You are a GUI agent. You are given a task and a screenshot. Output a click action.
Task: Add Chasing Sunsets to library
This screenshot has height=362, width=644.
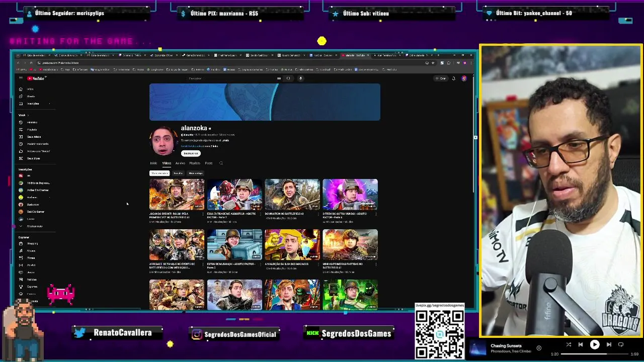[539, 347]
